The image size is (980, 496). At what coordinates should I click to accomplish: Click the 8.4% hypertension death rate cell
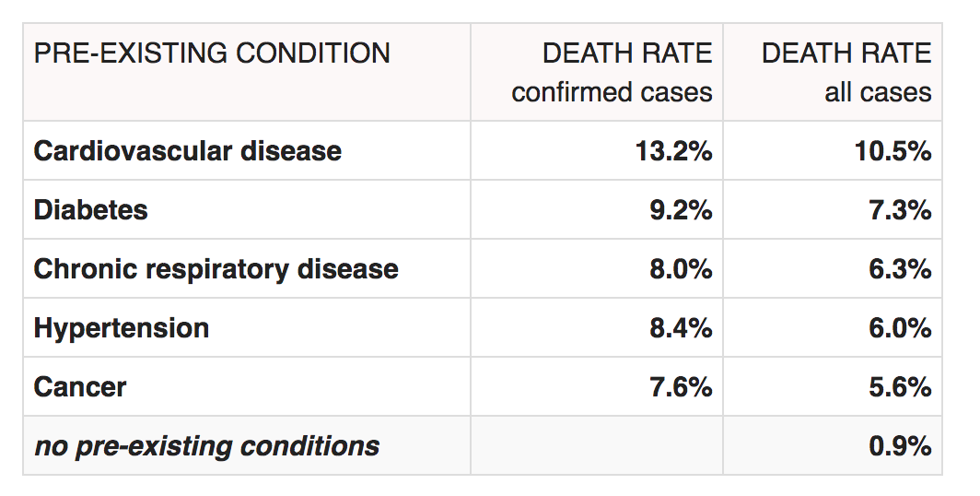coord(681,328)
